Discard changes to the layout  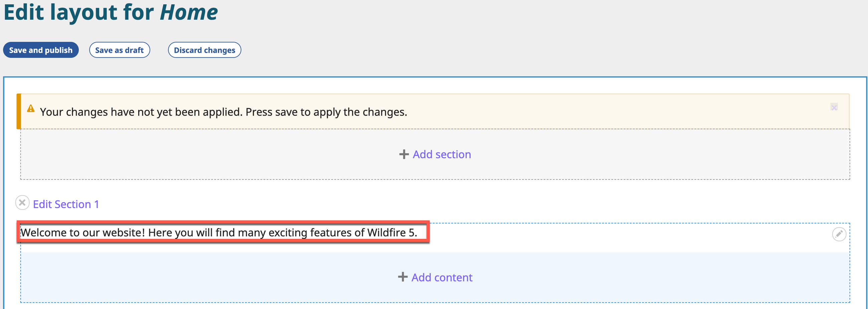204,50
